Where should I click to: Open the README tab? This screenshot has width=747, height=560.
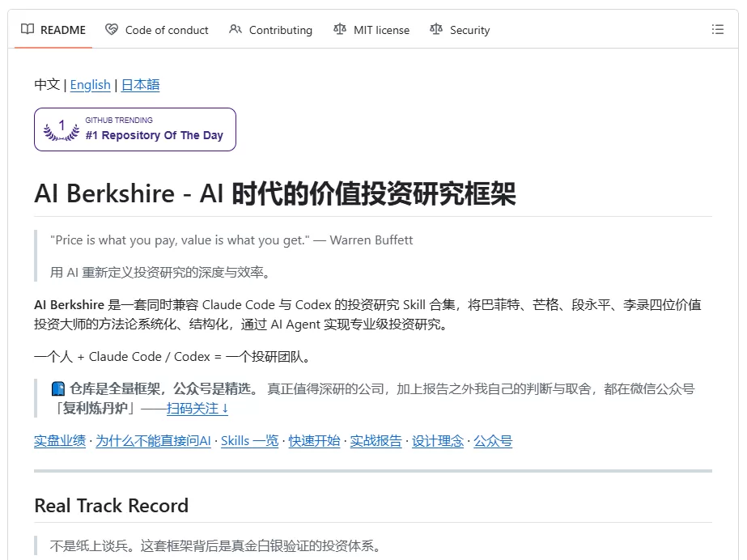[53, 29]
